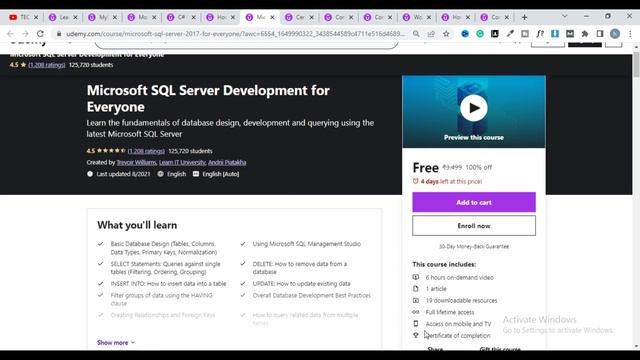Switch to the C# tab

pyautogui.click(x=181, y=17)
